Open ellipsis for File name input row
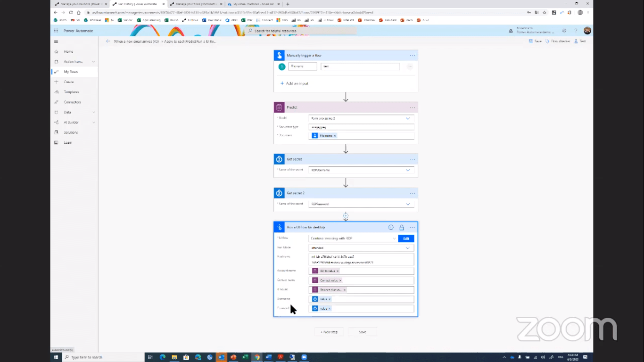The width and height of the screenshot is (644, 362). pos(410,66)
